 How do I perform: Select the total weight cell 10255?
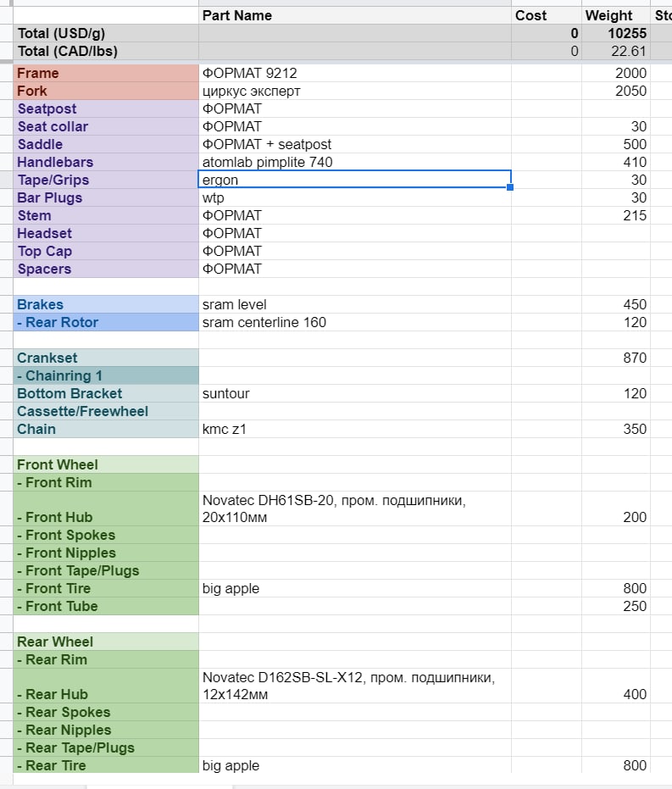[616, 33]
